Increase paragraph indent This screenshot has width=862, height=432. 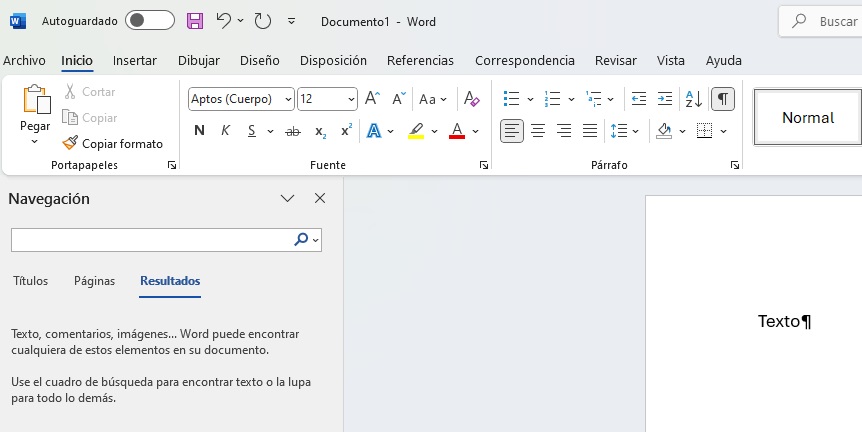665,99
